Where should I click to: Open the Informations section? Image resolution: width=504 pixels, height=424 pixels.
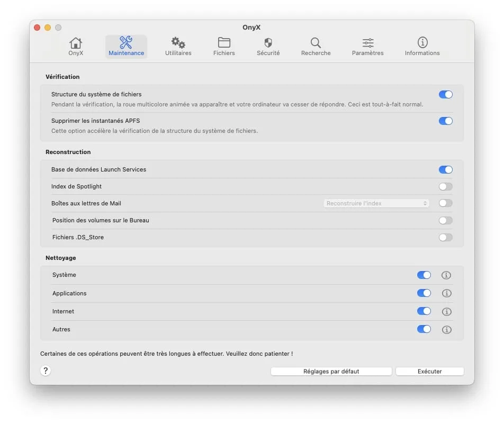point(422,46)
